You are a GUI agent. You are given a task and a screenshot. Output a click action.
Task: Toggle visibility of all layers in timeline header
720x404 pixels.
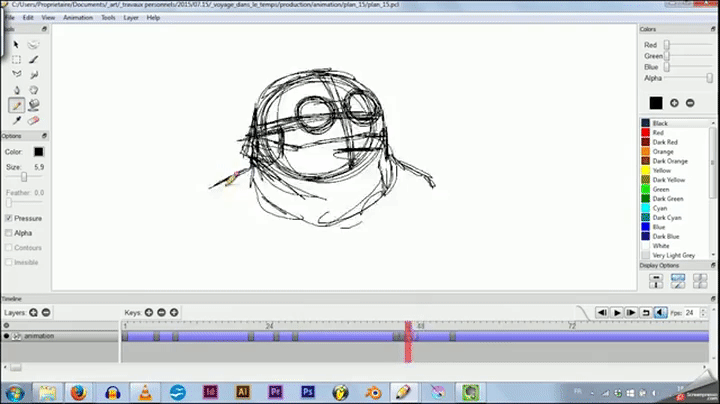point(6,325)
